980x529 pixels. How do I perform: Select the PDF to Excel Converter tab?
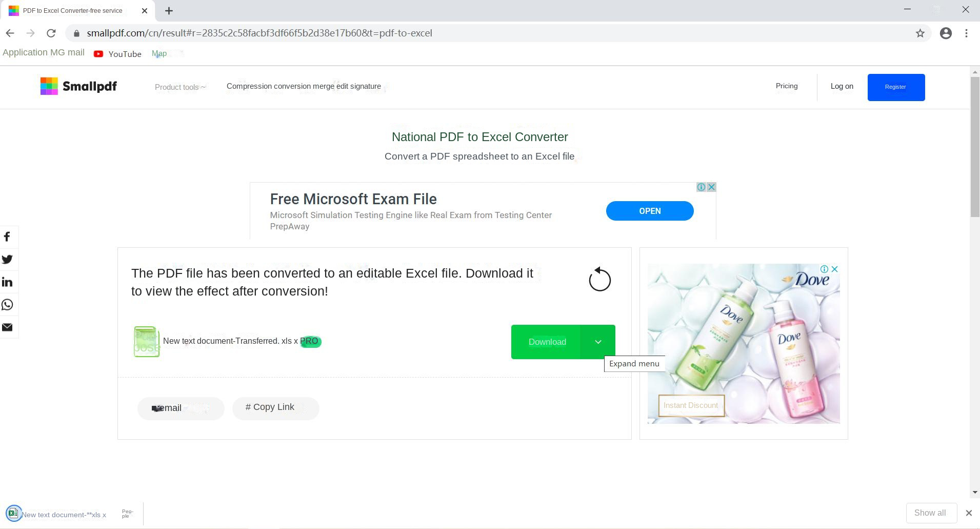tap(78, 10)
